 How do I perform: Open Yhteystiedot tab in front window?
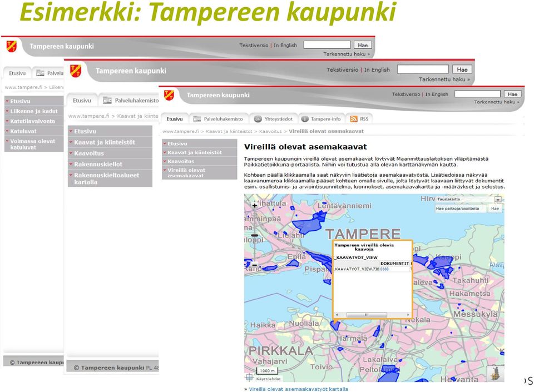pos(274,119)
